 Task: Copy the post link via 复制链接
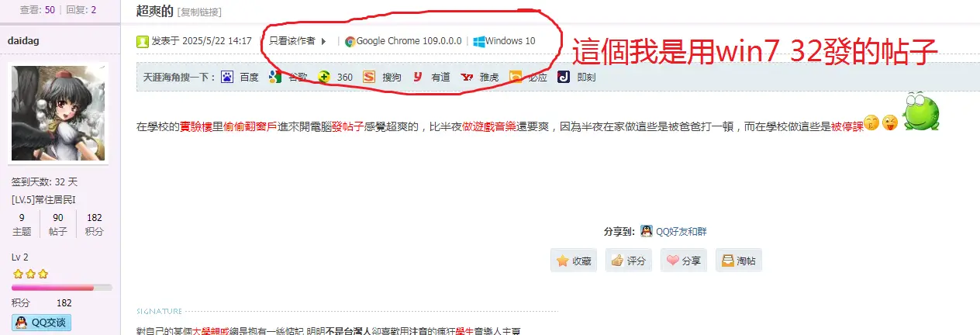tap(199, 12)
